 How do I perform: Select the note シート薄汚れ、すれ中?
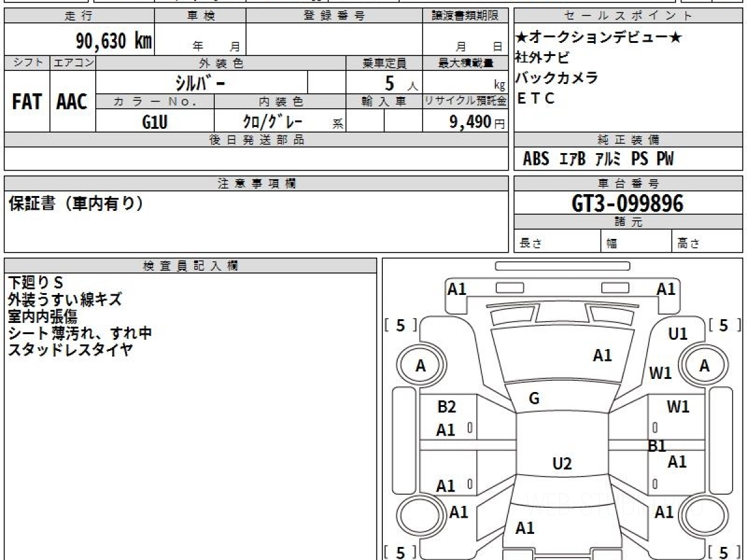pos(80,333)
